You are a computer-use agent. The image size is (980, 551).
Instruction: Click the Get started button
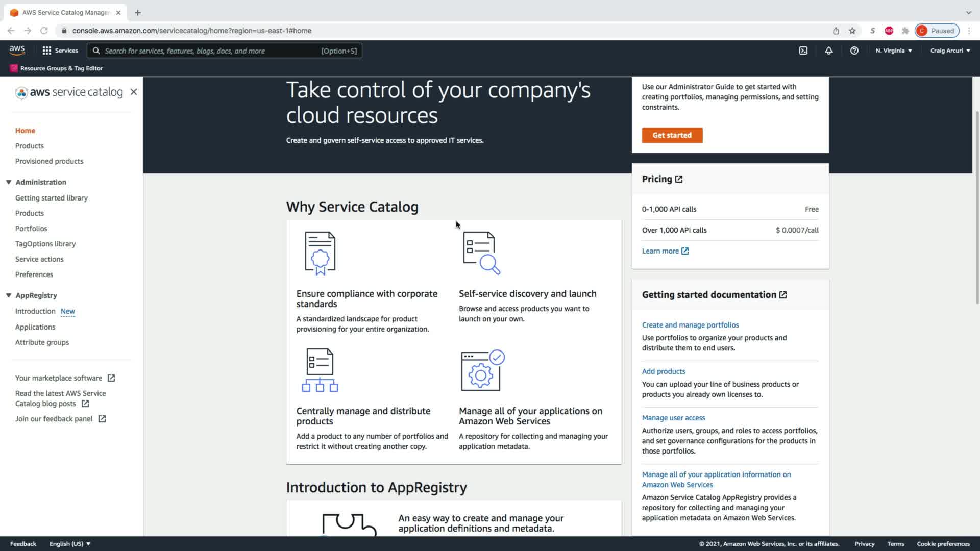tap(672, 135)
